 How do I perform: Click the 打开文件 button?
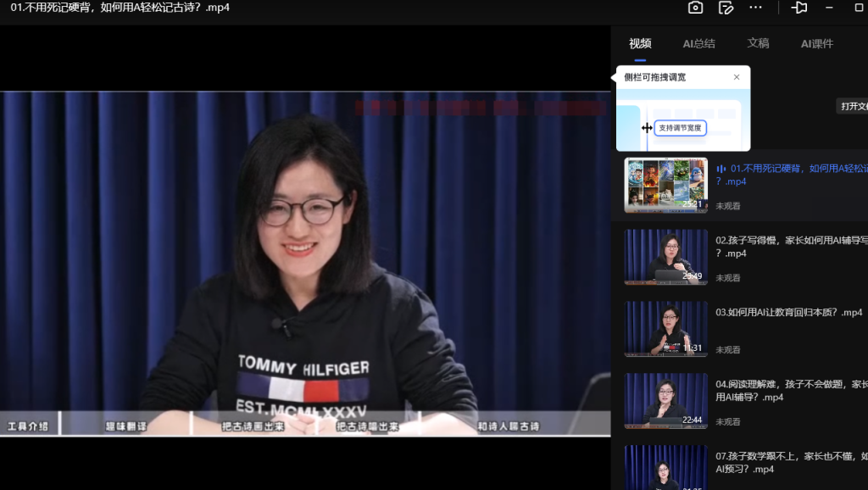[852, 106]
